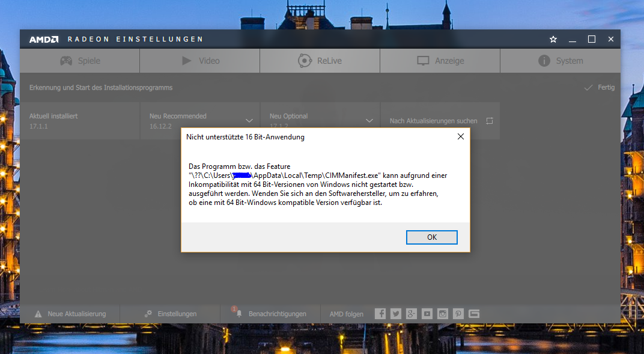Click the System info icon
The image size is (644, 354).
[544, 61]
